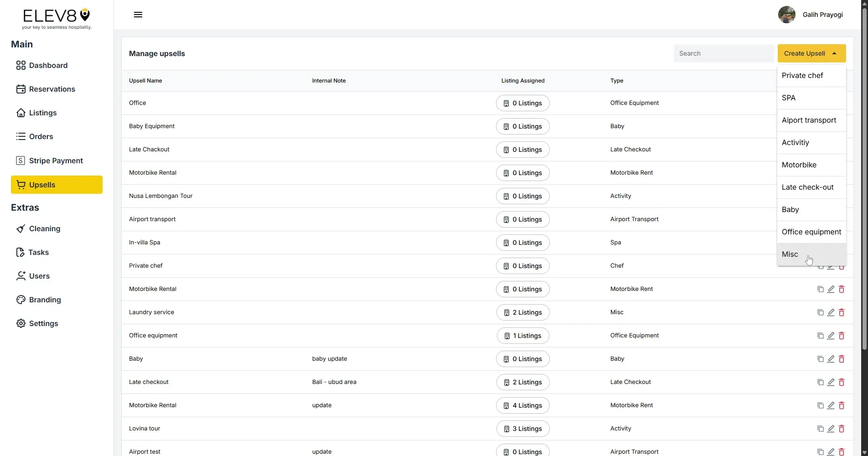Open Branding via the palette icon

point(21,300)
